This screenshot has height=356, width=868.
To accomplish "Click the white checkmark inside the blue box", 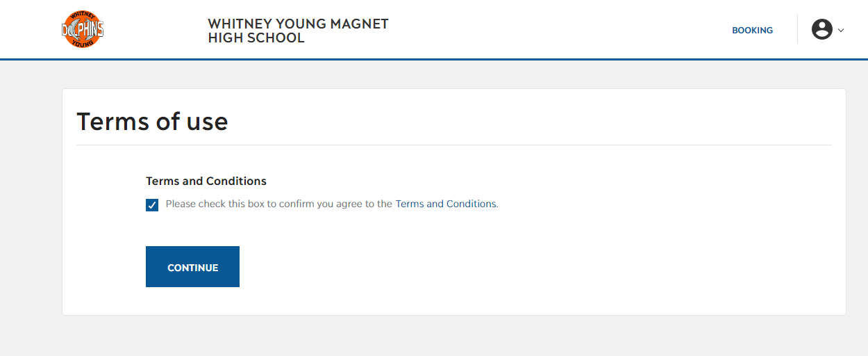I will point(152,204).
